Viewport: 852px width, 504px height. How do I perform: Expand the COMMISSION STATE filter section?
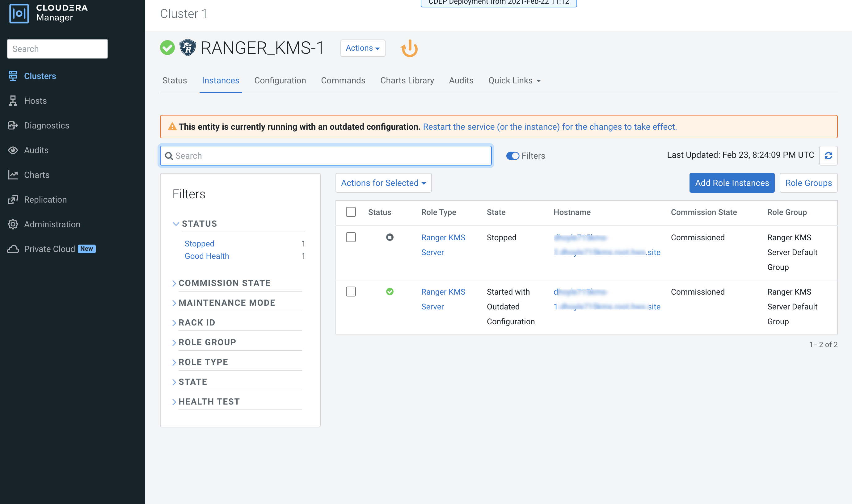224,283
